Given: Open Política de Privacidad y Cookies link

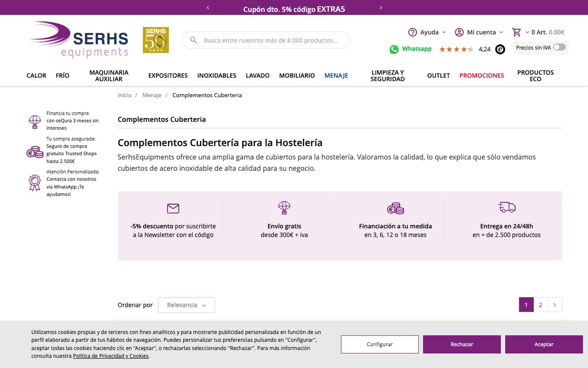Looking at the screenshot, I should click(111, 356).
